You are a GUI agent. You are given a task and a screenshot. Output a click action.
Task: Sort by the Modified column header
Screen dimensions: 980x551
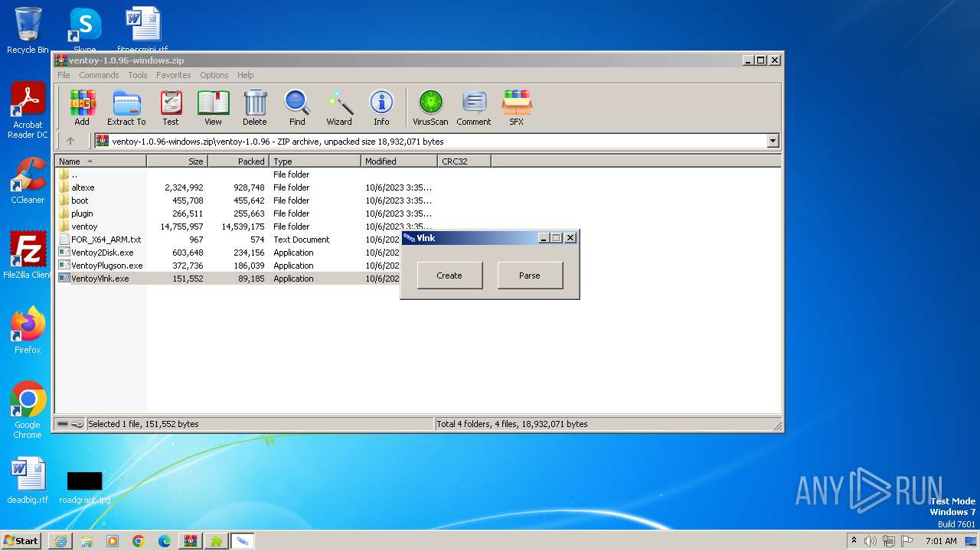point(399,161)
